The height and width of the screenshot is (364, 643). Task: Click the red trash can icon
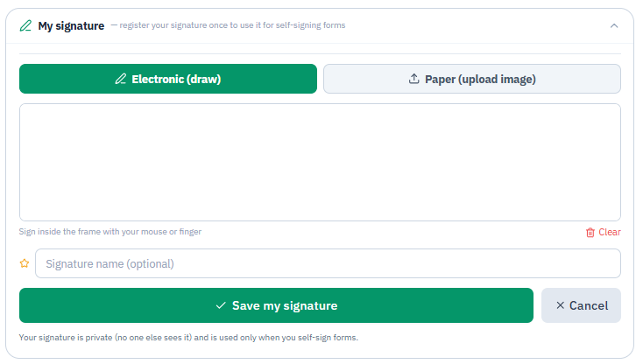(590, 232)
